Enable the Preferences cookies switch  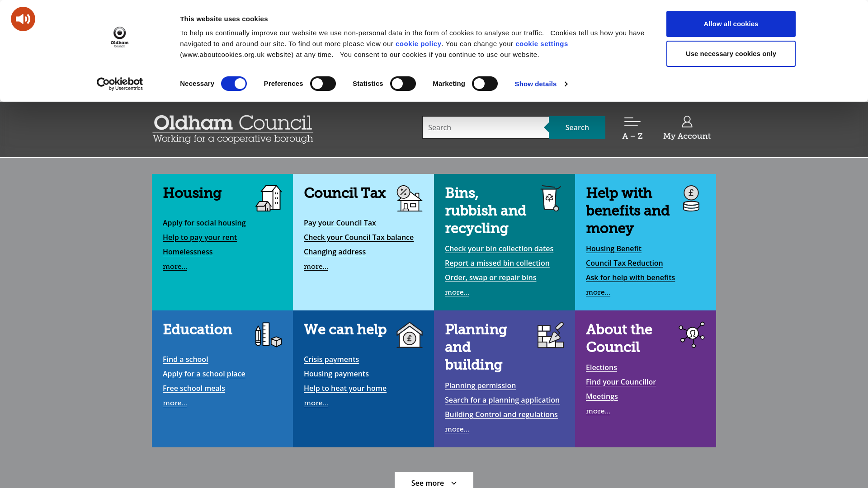323,84
